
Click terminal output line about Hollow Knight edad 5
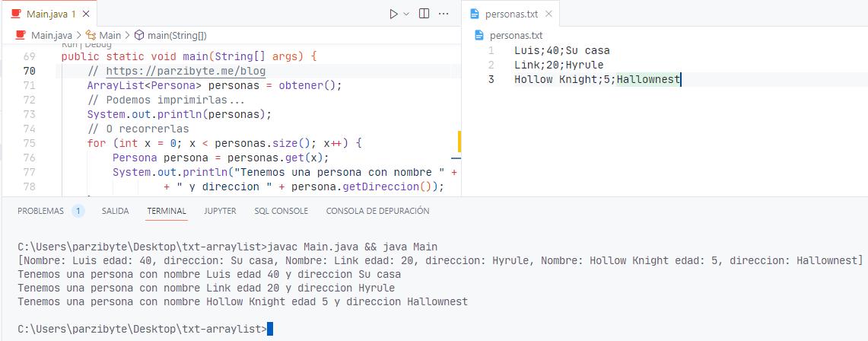pos(243,301)
